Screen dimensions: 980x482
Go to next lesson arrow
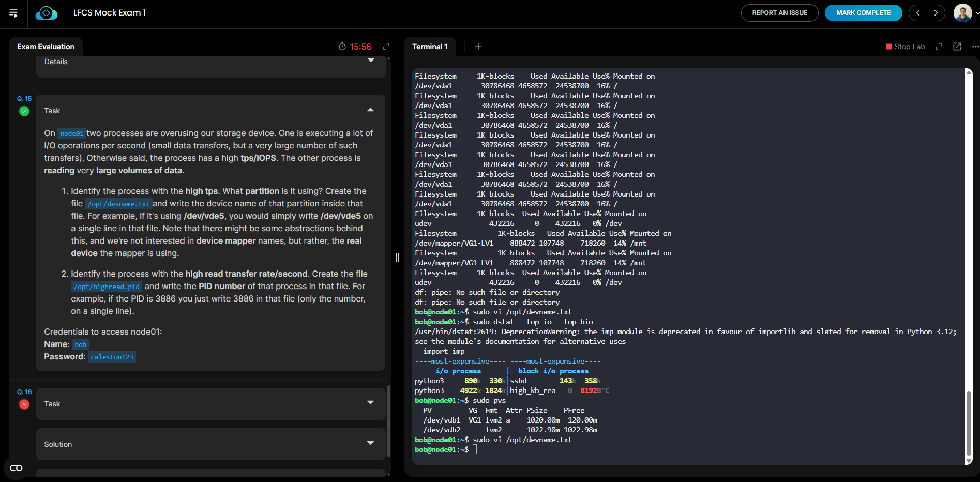(x=936, y=13)
